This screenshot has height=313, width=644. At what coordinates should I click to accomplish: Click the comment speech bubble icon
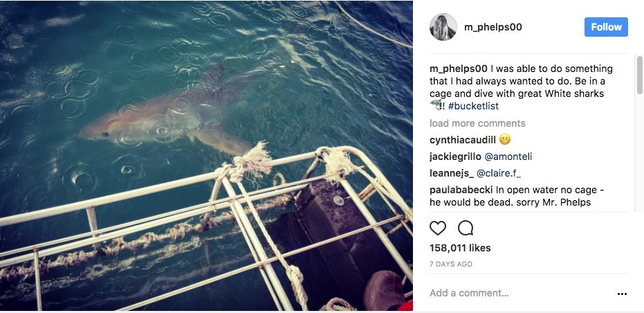(x=466, y=228)
